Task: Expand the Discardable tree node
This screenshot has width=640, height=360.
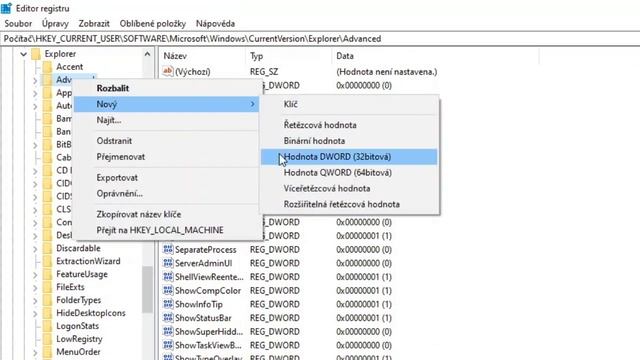Action: tap(35, 249)
